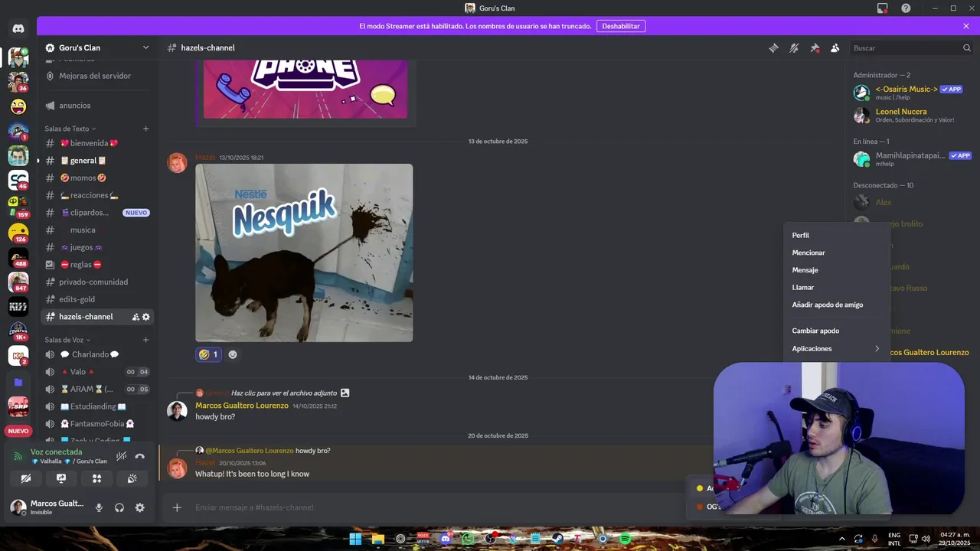980x551 pixels.
Task: Open Discord direct messages home icon
Action: pos(18,29)
